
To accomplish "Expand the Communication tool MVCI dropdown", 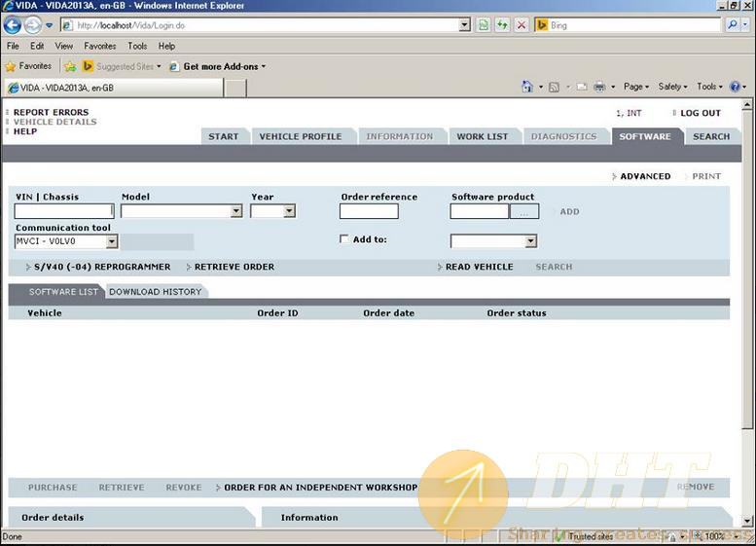I will pos(111,241).
